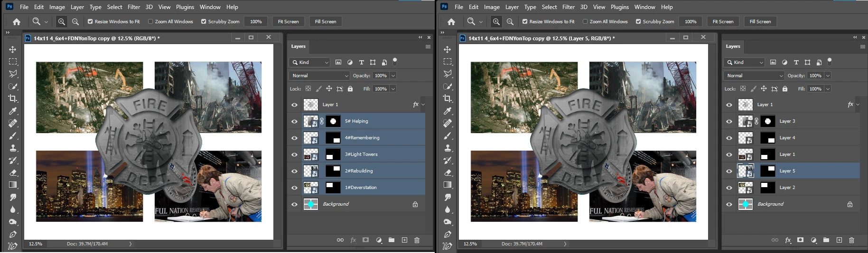Open Kind filter dropdown in left Layers panel

309,62
